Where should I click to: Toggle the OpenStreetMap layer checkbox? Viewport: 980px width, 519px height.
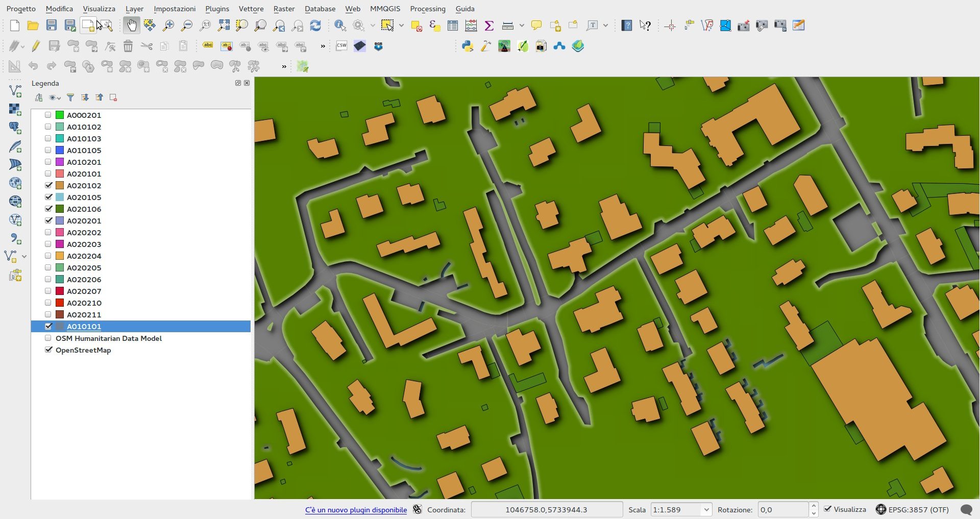(x=48, y=350)
